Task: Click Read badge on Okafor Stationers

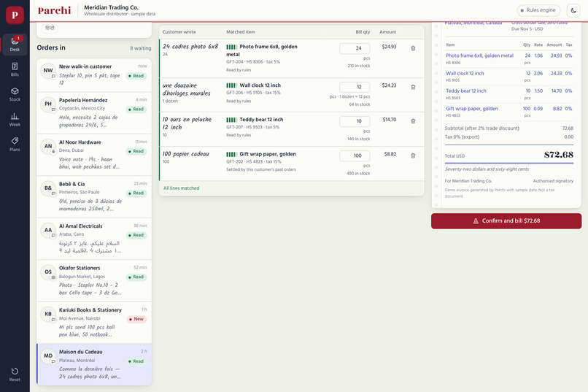Action: (136, 277)
